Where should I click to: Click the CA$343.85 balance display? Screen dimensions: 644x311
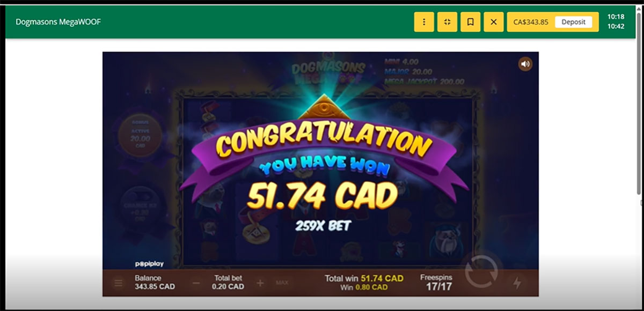pyautogui.click(x=531, y=22)
